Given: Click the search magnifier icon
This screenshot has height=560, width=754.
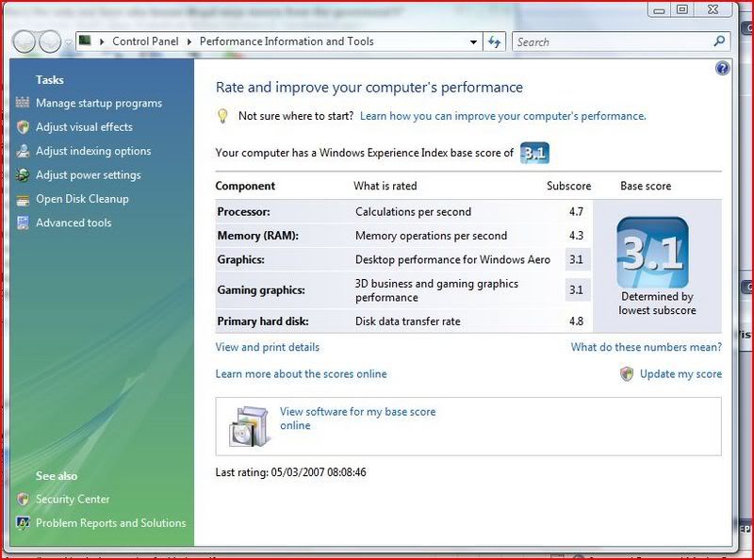Looking at the screenshot, I should click(x=719, y=41).
